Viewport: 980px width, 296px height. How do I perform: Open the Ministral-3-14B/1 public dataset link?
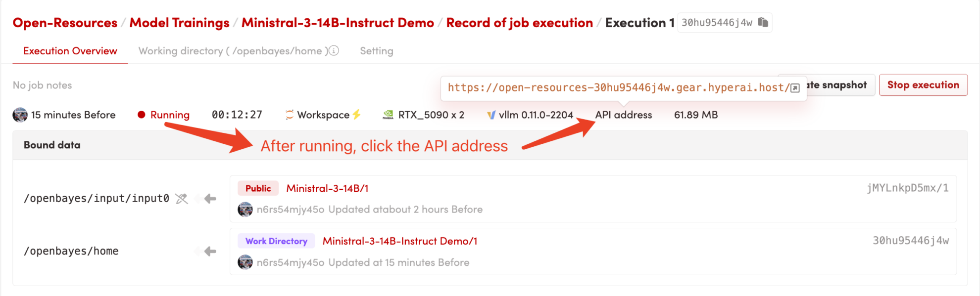(x=327, y=188)
